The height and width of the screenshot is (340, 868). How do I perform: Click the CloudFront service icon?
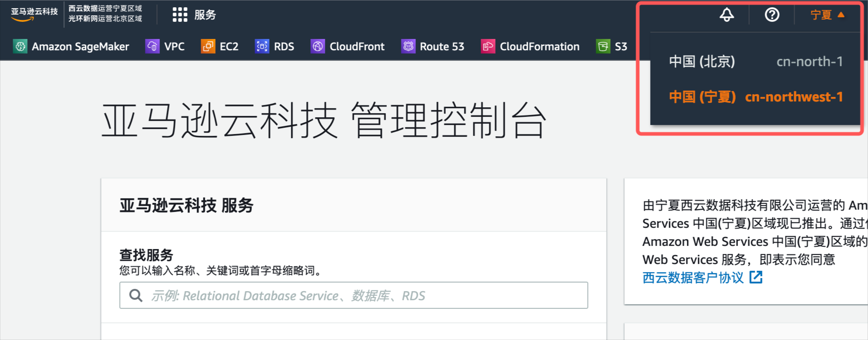(318, 46)
